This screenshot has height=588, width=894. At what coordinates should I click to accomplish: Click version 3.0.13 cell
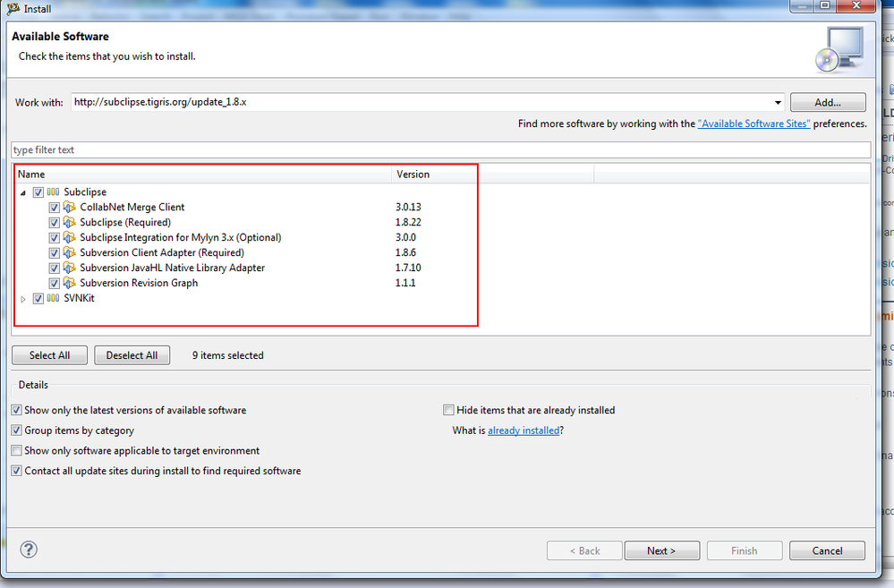(x=408, y=207)
